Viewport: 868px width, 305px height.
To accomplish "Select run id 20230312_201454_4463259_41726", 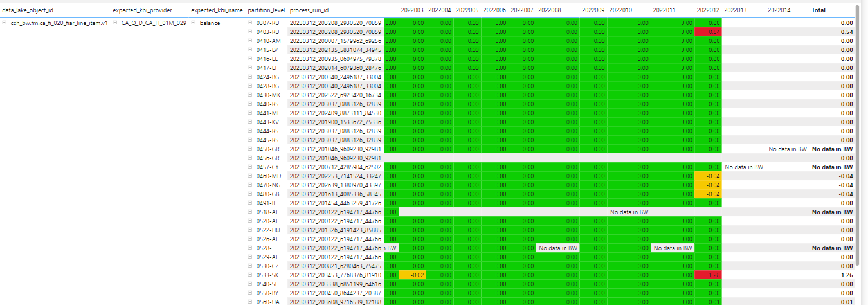I will pyautogui.click(x=336, y=203).
